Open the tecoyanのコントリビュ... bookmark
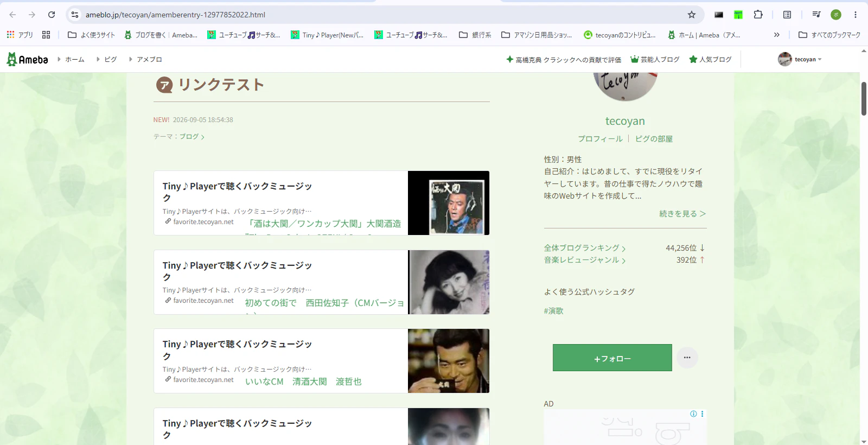 click(x=620, y=35)
